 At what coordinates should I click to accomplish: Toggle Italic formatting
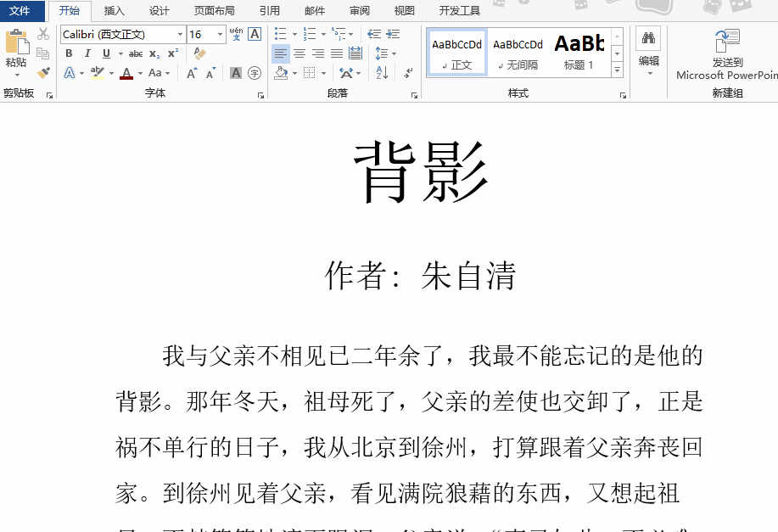[x=87, y=53]
